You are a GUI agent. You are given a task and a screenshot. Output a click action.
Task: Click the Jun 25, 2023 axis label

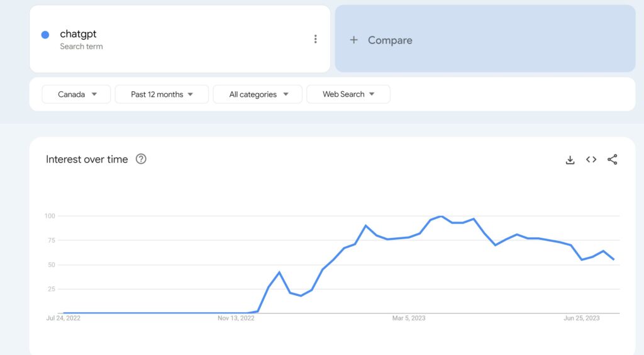point(582,318)
